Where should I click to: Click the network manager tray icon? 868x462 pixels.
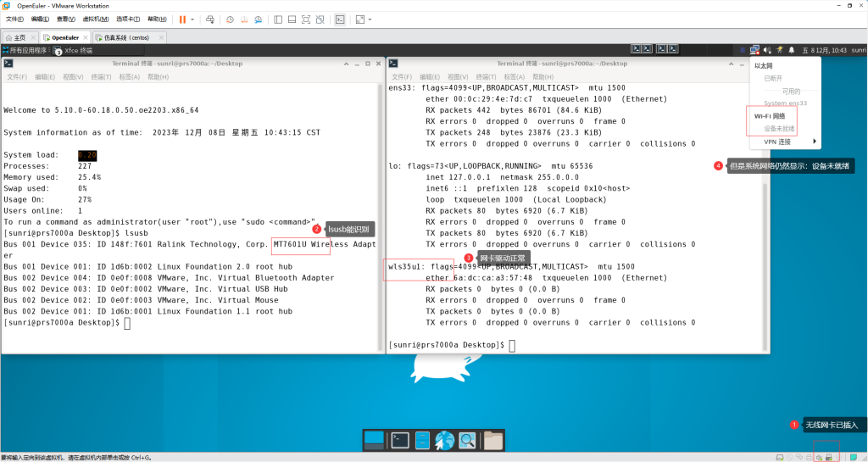(x=754, y=51)
